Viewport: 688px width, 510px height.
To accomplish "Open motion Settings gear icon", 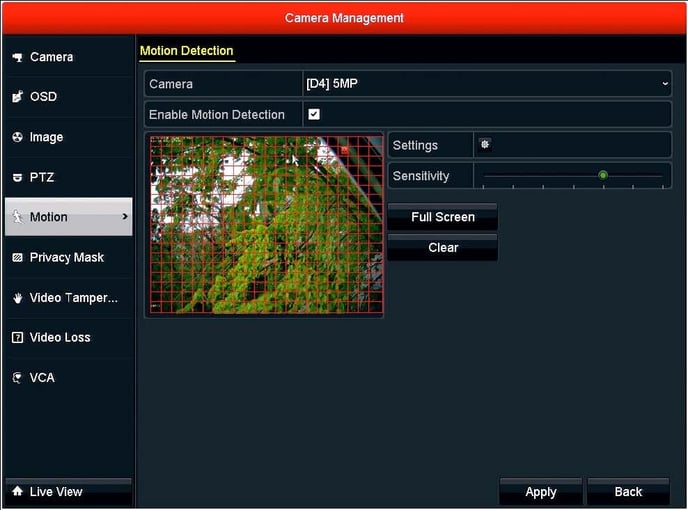I will pos(485,145).
